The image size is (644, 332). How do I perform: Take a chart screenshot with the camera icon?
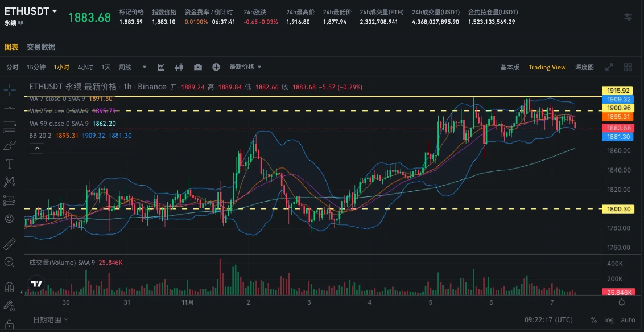pyautogui.click(x=198, y=67)
